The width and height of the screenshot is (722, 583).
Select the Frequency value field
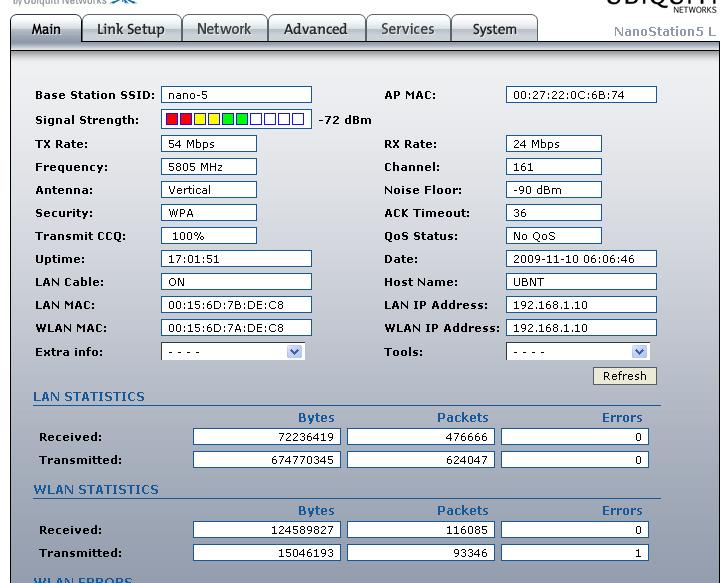tap(208, 167)
